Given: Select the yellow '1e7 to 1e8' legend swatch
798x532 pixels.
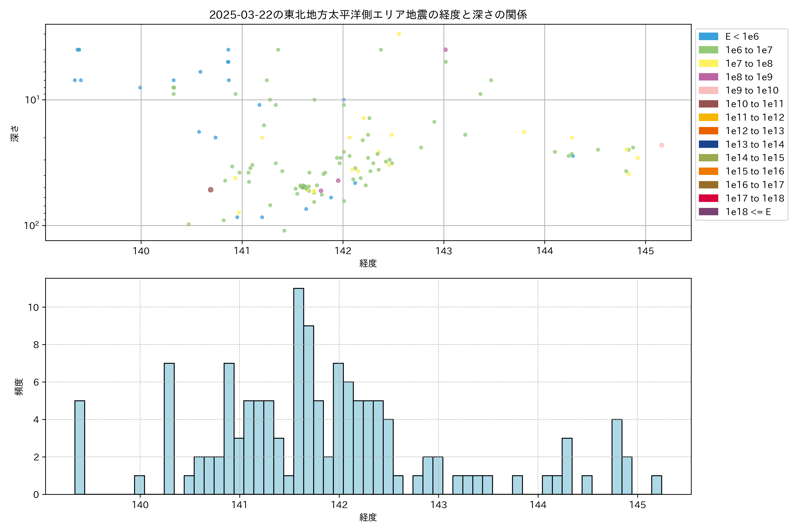Looking at the screenshot, I should coord(708,63).
